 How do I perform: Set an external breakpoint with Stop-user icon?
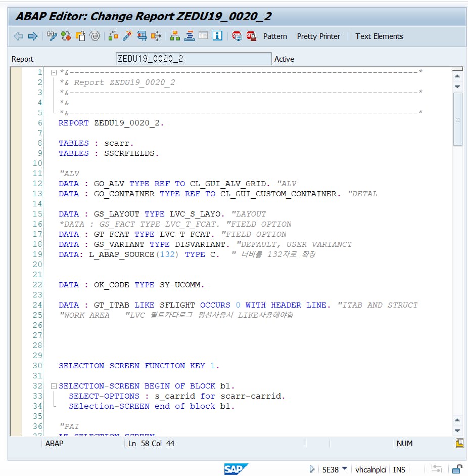[x=251, y=36]
